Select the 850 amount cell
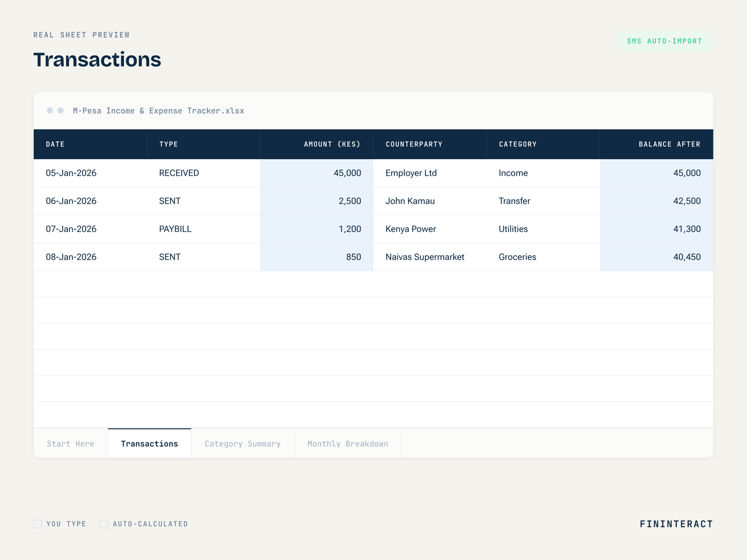 [x=317, y=257]
